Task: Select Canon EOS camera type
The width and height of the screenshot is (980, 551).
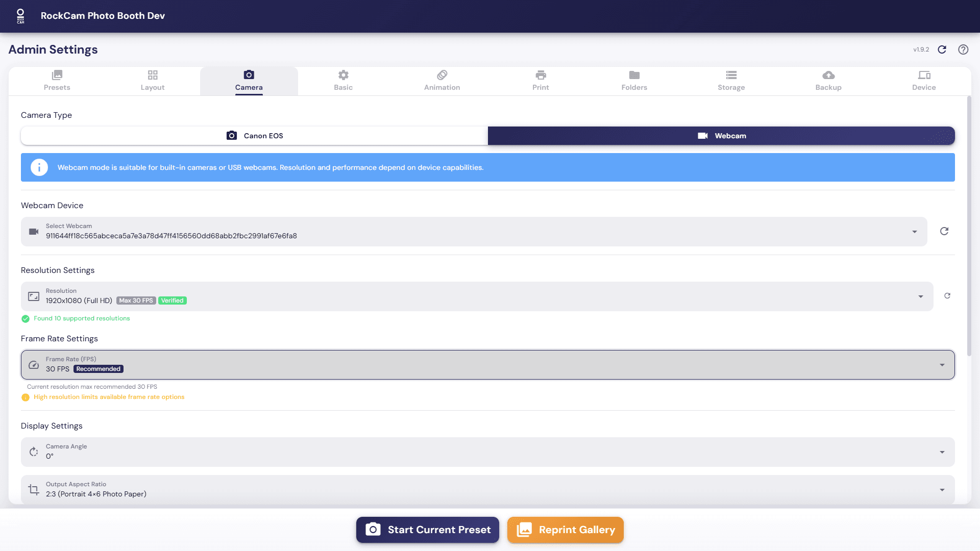Action: coord(254,136)
